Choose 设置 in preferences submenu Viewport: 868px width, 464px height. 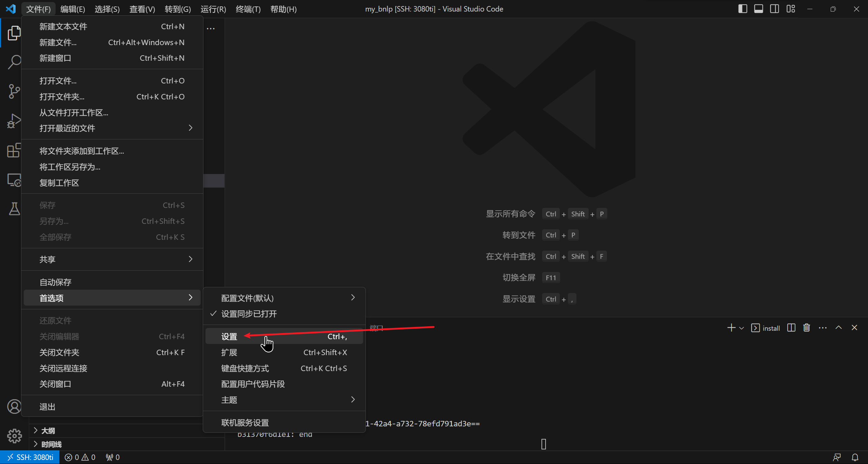pos(284,336)
